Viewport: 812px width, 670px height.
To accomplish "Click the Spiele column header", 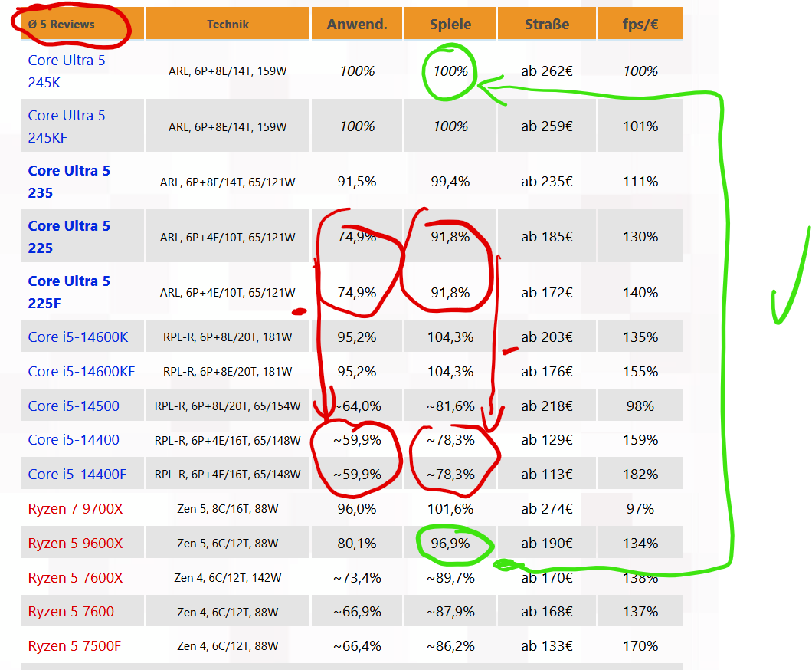I will coord(450,25).
